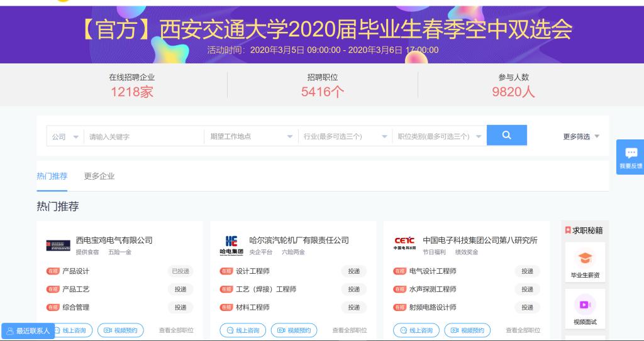Click 投递 for 综合管理
This screenshot has height=341, width=644.
[180, 307]
